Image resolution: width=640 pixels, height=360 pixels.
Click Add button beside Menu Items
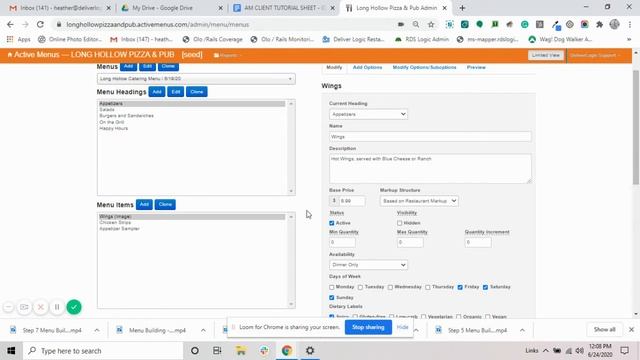click(x=144, y=204)
